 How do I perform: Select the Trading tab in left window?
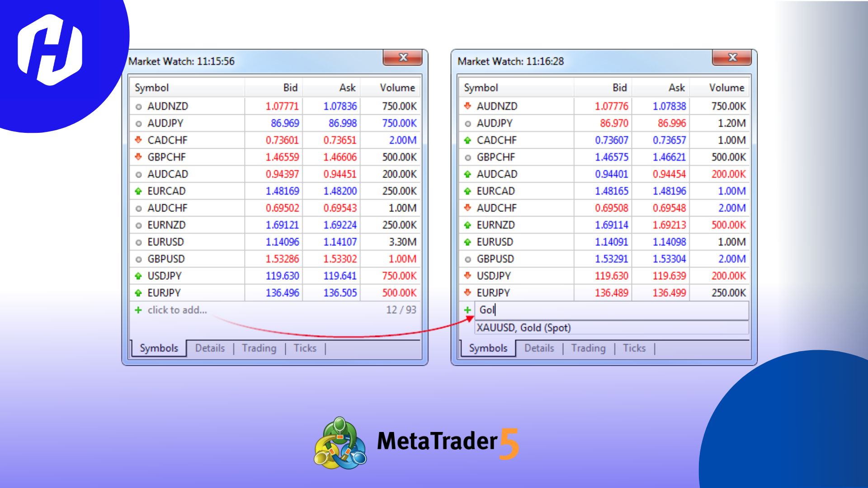(259, 348)
